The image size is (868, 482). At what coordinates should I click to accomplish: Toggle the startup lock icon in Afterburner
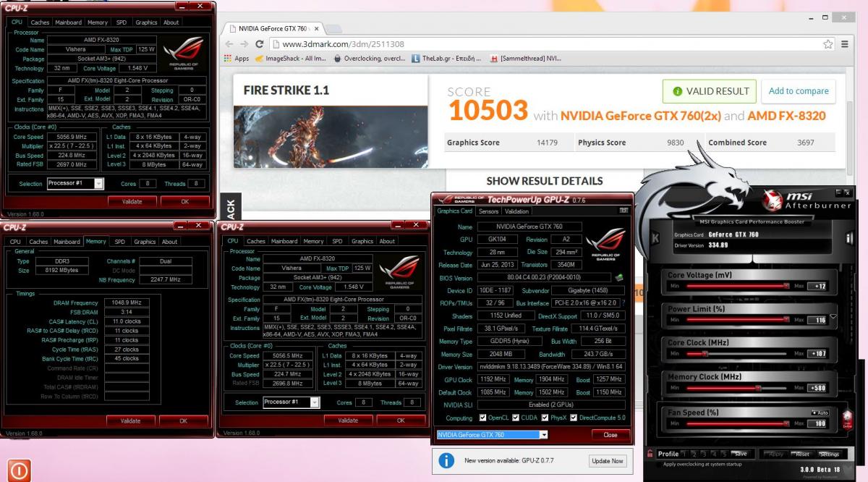[x=651, y=454]
